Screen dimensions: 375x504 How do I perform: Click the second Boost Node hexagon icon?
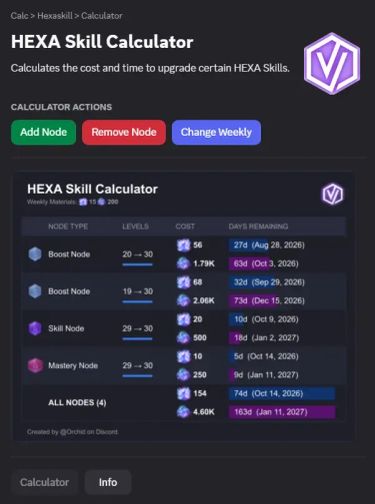point(35,291)
